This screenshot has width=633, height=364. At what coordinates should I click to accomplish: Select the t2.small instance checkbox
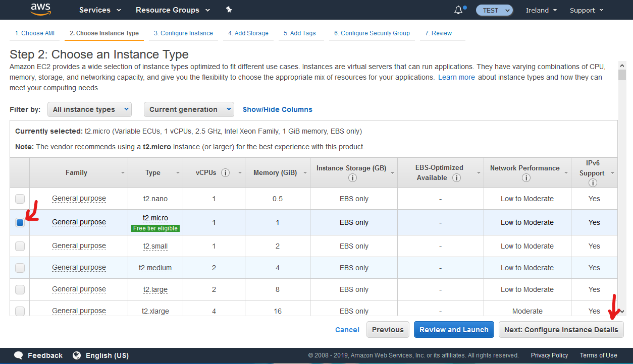point(20,246)
